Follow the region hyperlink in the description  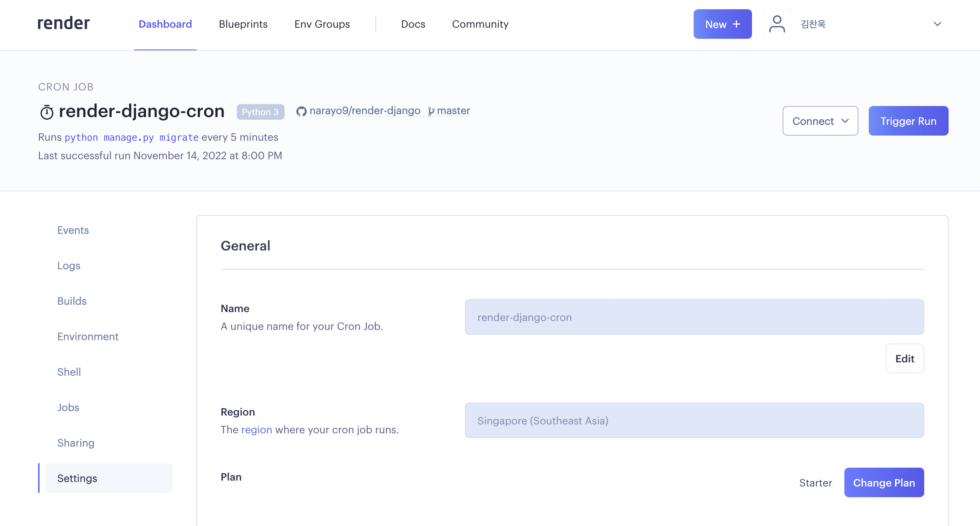point(256,429)
